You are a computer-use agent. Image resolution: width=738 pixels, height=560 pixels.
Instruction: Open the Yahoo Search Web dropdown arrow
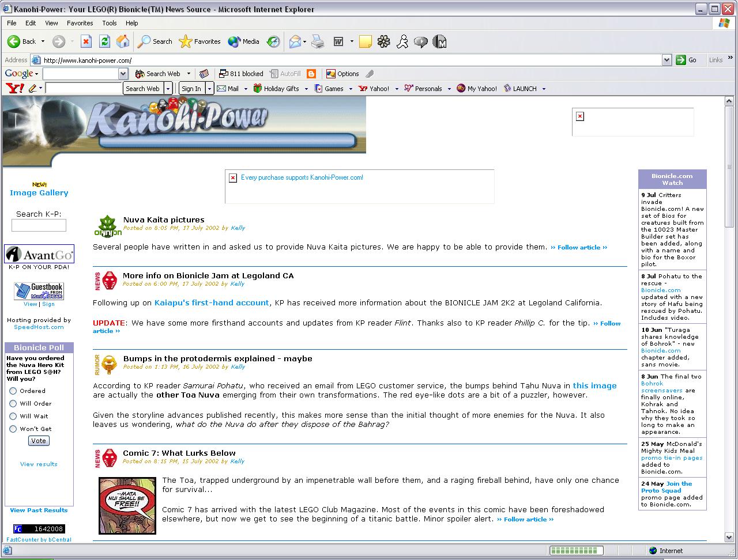168,89
